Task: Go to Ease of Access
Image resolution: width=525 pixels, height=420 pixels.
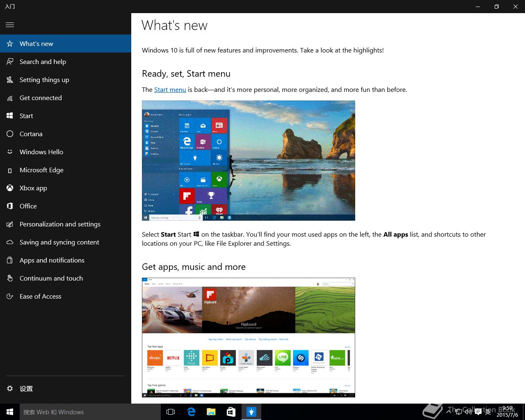Action: point(66,296)
